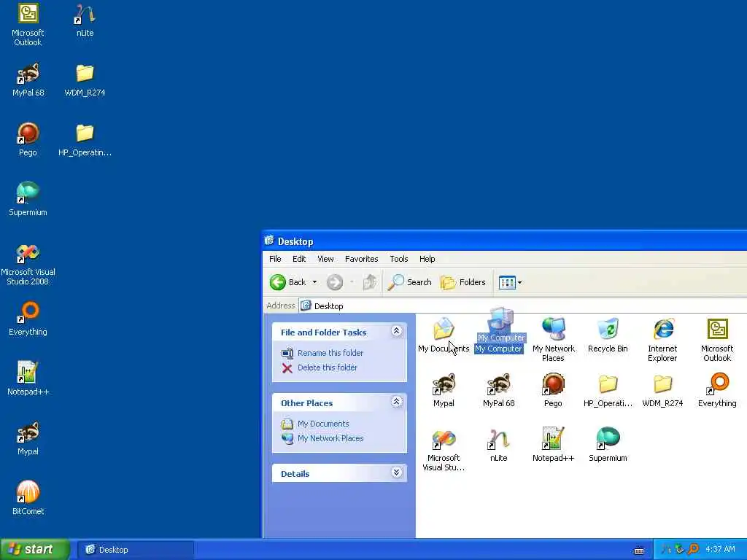Select Supermium icon in Explorer window

point(608,446)
